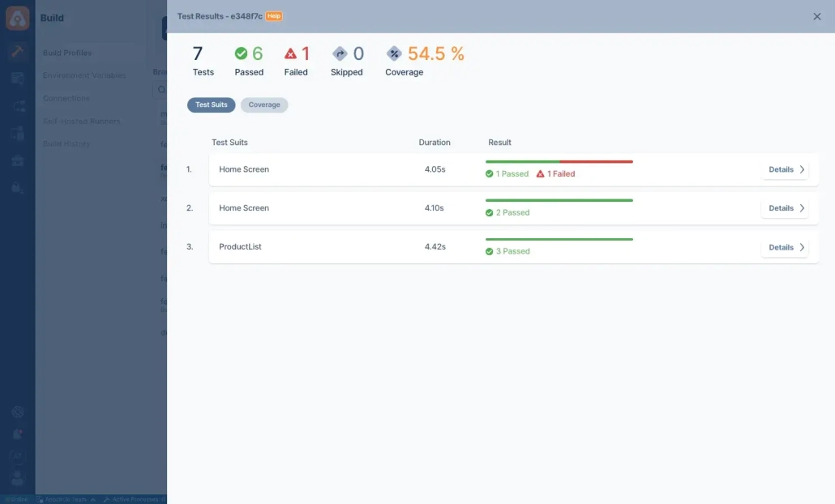
Task: Click the '1 Failed' label in row 1
Action: click(561, 173)
